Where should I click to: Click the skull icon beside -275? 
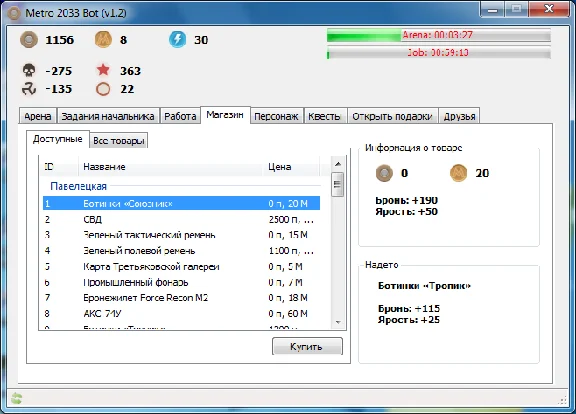tap(29, 70)
